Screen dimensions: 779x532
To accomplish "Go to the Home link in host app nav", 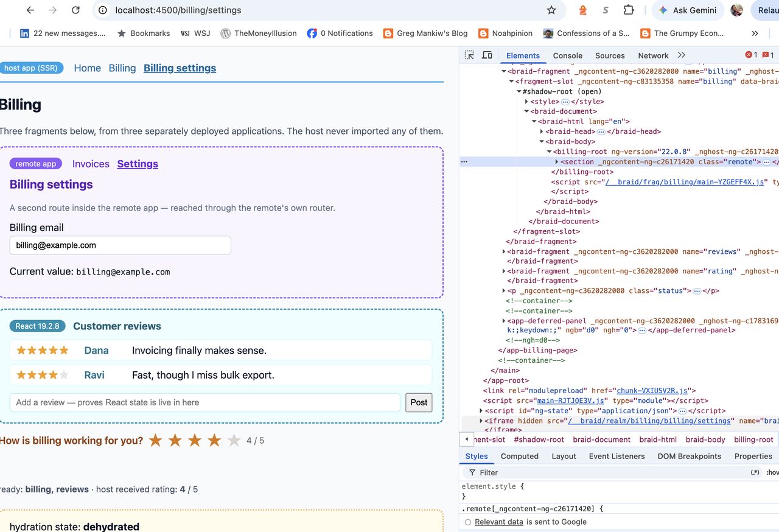I will [88, 68].
